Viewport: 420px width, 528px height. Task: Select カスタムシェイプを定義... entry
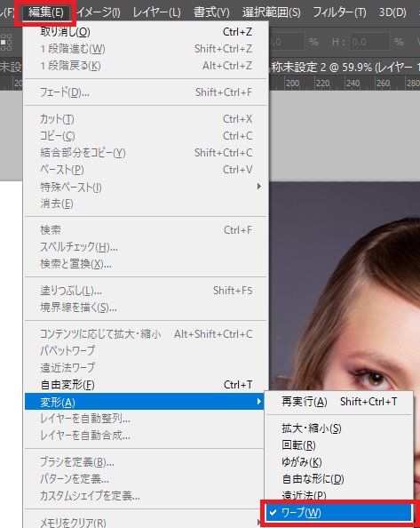tap(145, 496)
